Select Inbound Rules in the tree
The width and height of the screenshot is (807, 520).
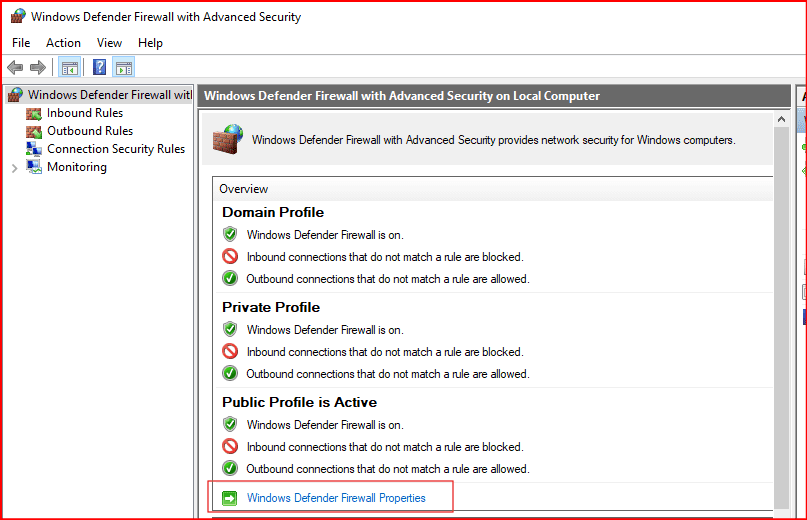(x=85, y=113)
